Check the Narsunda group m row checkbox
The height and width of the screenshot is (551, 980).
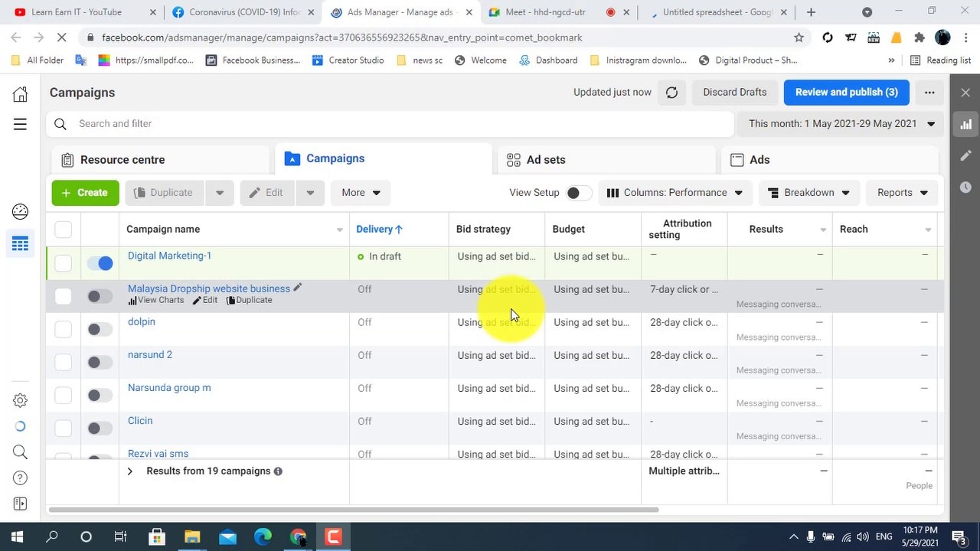[64, 395]
